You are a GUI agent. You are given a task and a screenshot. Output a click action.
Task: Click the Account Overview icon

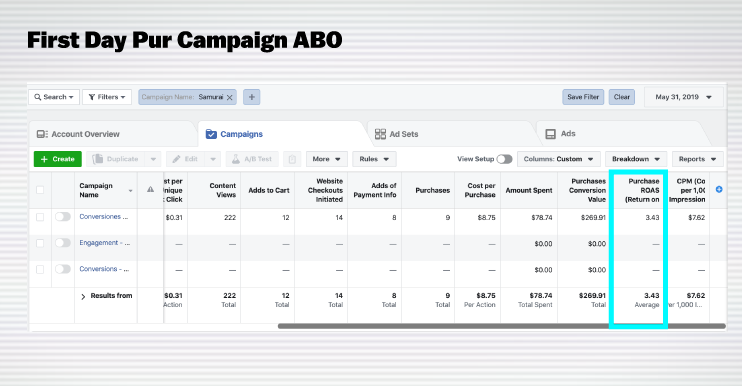tap(42, 134)
